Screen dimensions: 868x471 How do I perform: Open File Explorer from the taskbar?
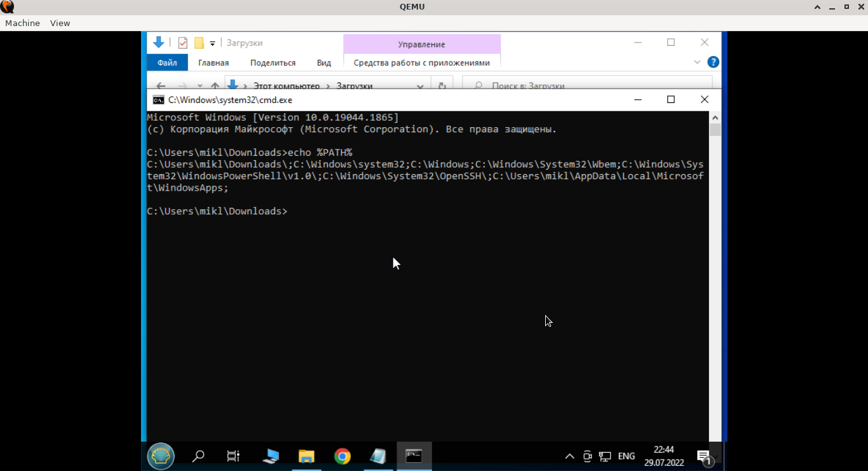point(307,456)
